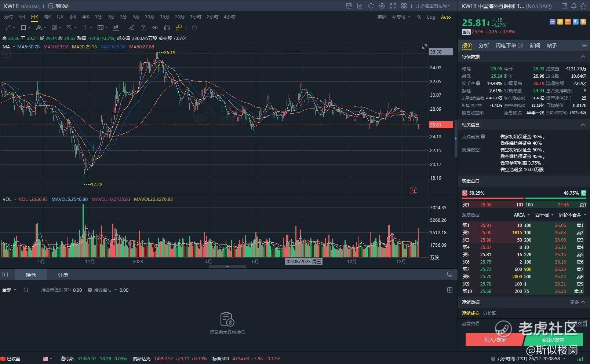This screenshot has width=590, height=364.
Task: Open the 新闻 tab
Action: point(535,45)
